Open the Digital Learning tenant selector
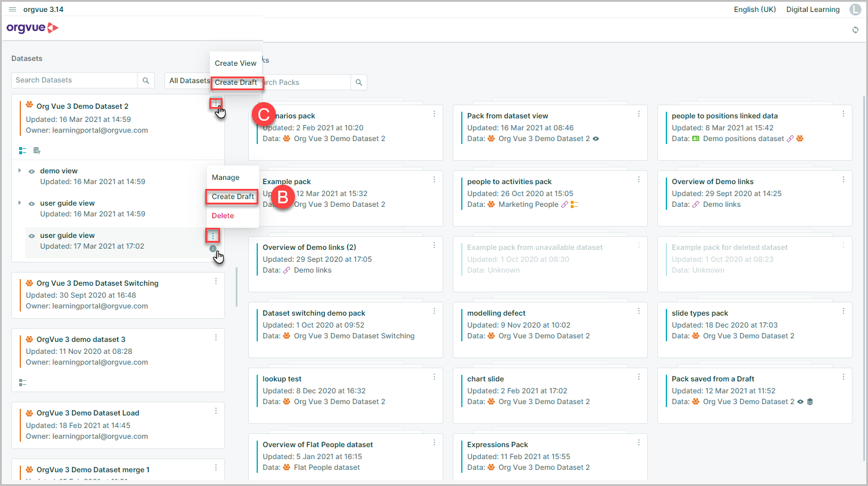This screenshot has height=486, width=868. [813, 10]
